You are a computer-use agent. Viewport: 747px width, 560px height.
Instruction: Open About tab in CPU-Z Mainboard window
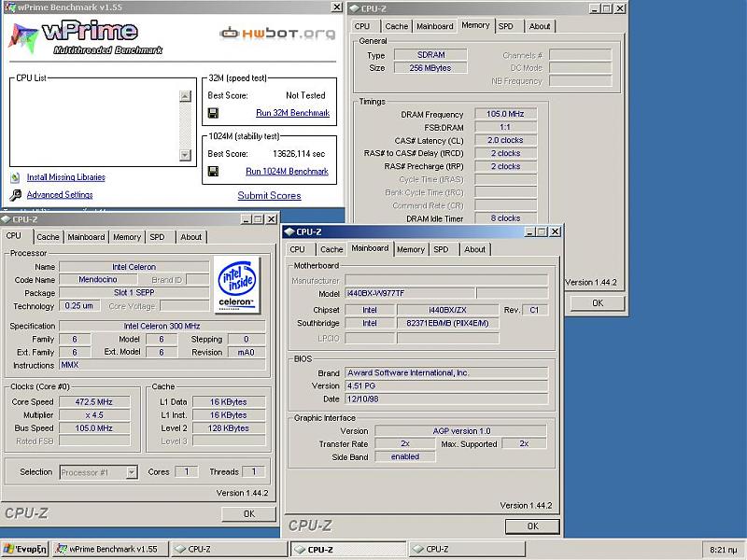(475, 249)
